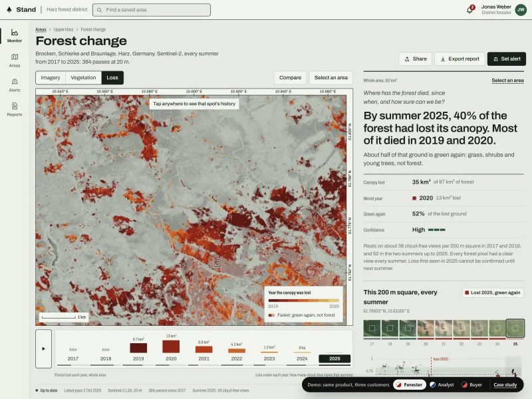Select year 2024 on the timeline
The image size is (532, 399).
tap(302, 350)
